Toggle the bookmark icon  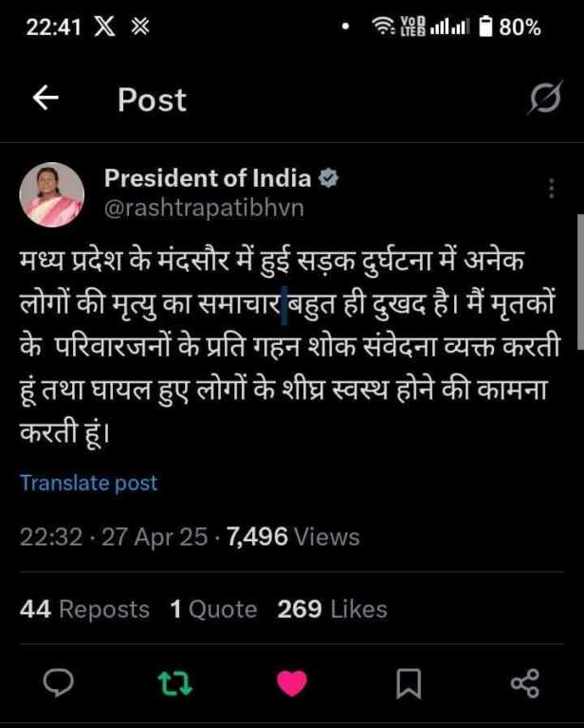pyautogui.click(x=409, y=683)
